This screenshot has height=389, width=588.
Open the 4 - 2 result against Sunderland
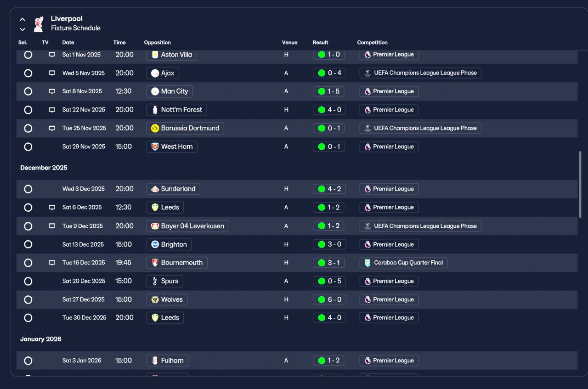point(329,189)
